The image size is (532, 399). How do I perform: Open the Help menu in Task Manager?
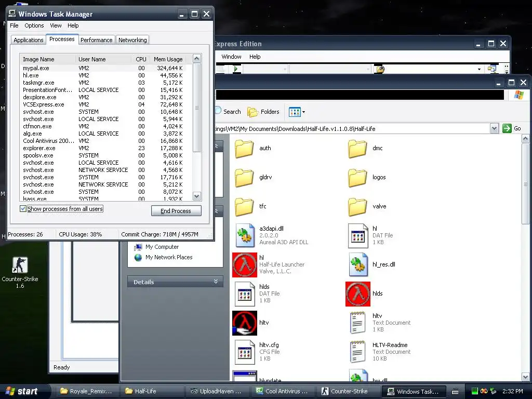coord(73,25)
